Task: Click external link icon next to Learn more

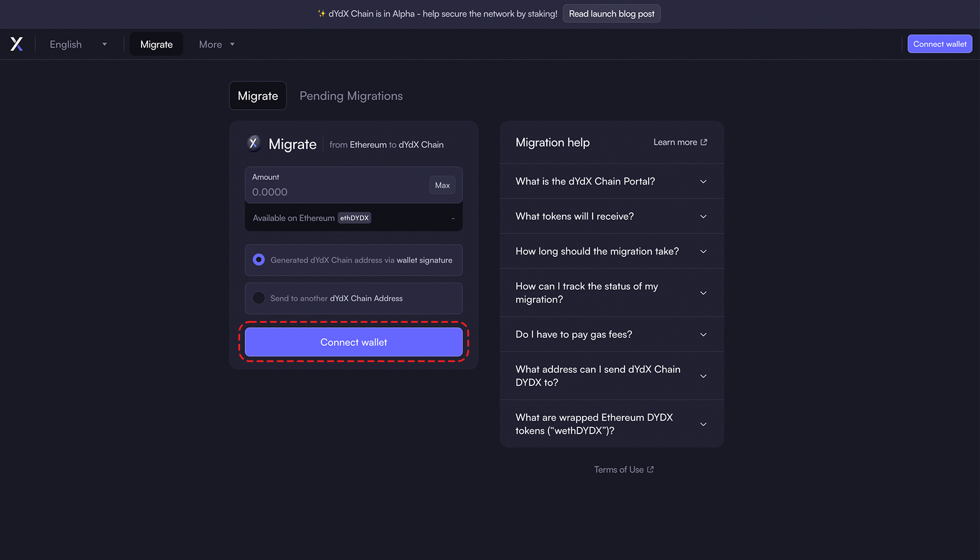Action: point(704,142)
